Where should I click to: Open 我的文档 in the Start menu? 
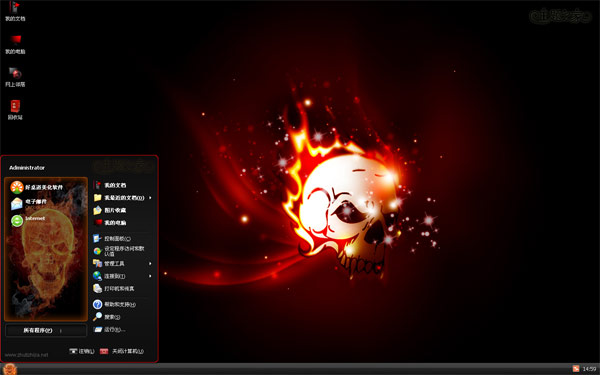[x=110, y=185]
